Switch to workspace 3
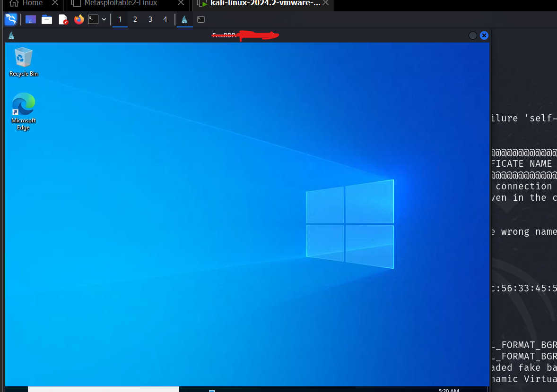The height and width of the screenshot is (392, 557). click(x=150, y=19)
